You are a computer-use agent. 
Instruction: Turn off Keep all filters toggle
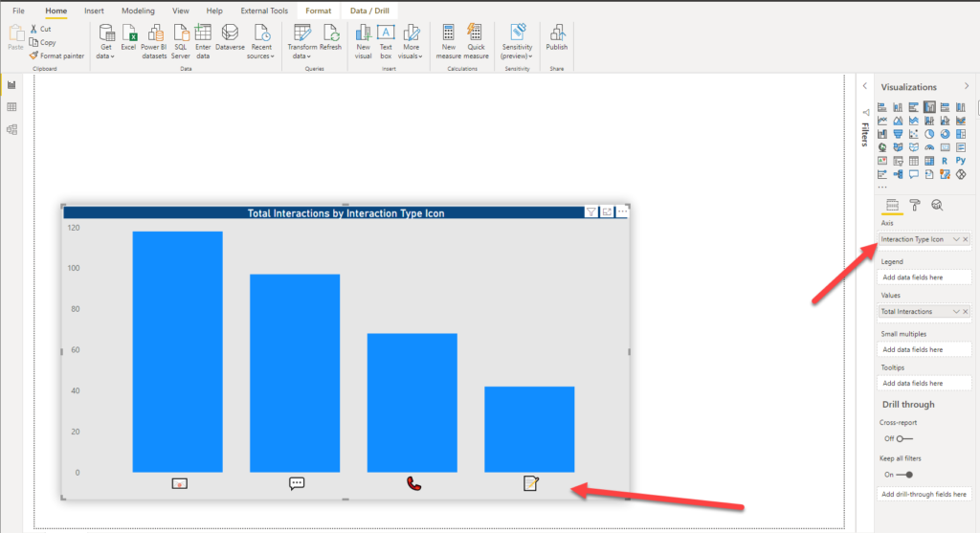point(904,475)
